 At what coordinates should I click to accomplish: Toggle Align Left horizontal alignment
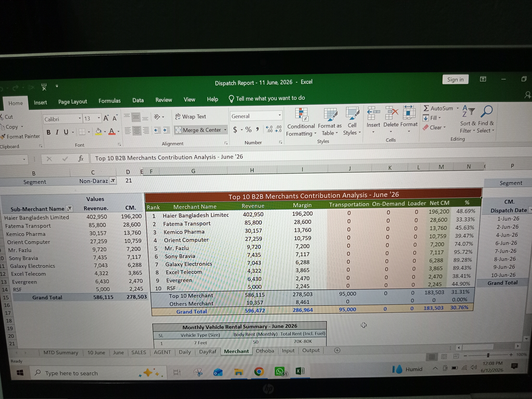click(x=128, y=131)
